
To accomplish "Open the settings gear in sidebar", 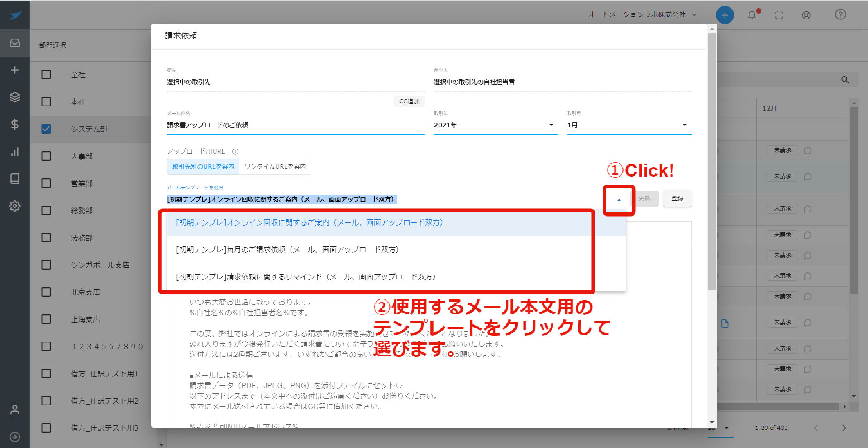I will point(15,206).
